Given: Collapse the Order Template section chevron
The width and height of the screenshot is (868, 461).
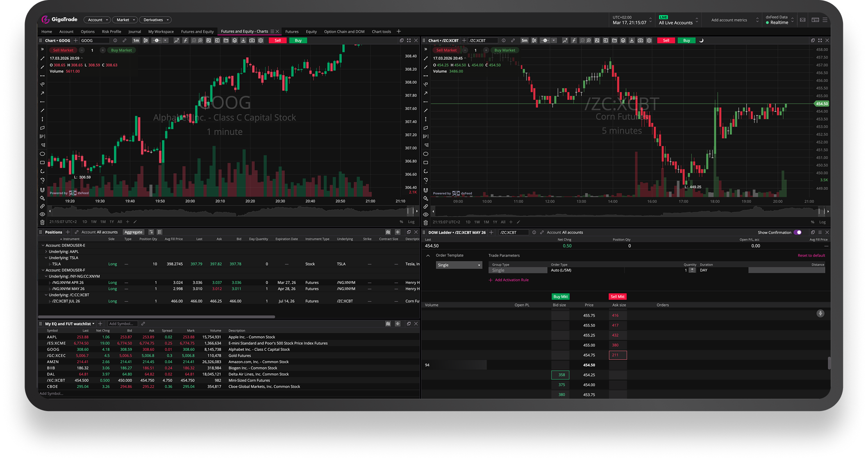Looking at the screenshot, I should pos(428,255).
